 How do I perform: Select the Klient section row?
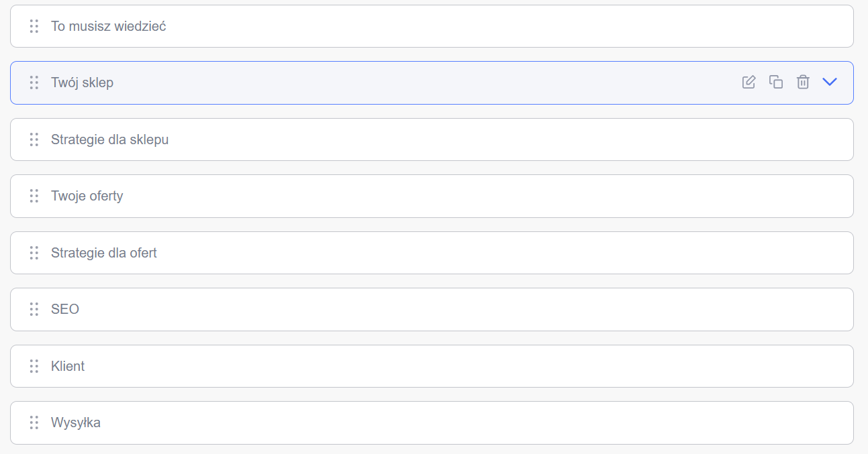pos(68,366)
